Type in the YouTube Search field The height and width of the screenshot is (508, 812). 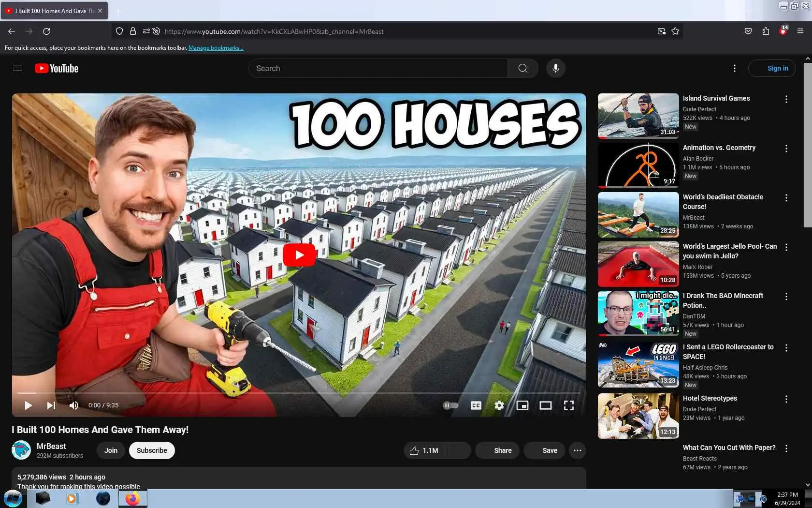[378, 68]
